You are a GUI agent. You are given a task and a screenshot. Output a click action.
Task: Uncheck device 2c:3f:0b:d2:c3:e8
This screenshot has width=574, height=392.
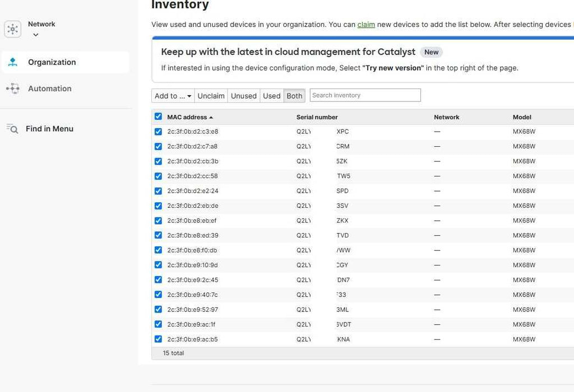coord(158,132)
